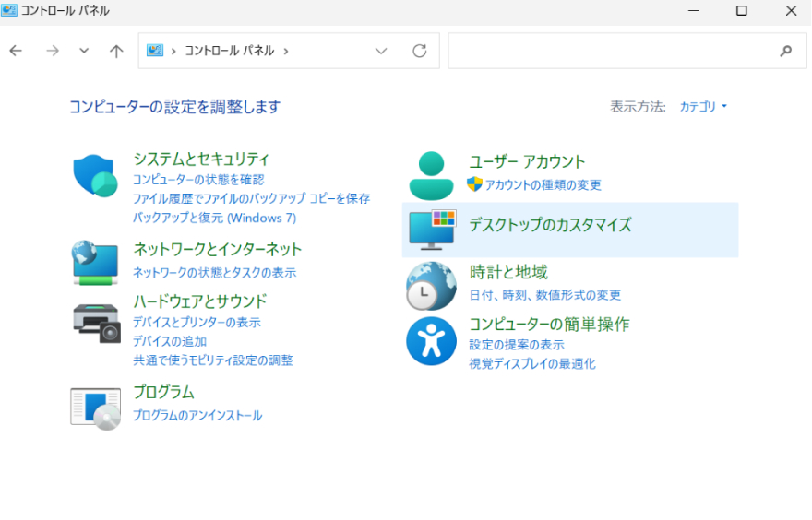Click the 表示方法: label
The height and width of the screenshot is (520, 812).
point(638,107)
